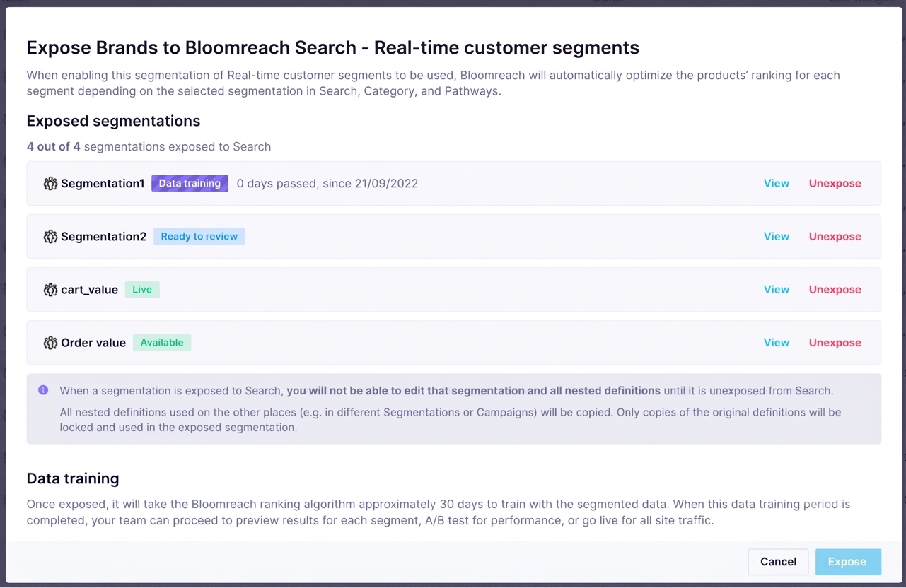Unexpose the Order value segmentation
The width and height of the screenshot is (906, 588).
835,342
